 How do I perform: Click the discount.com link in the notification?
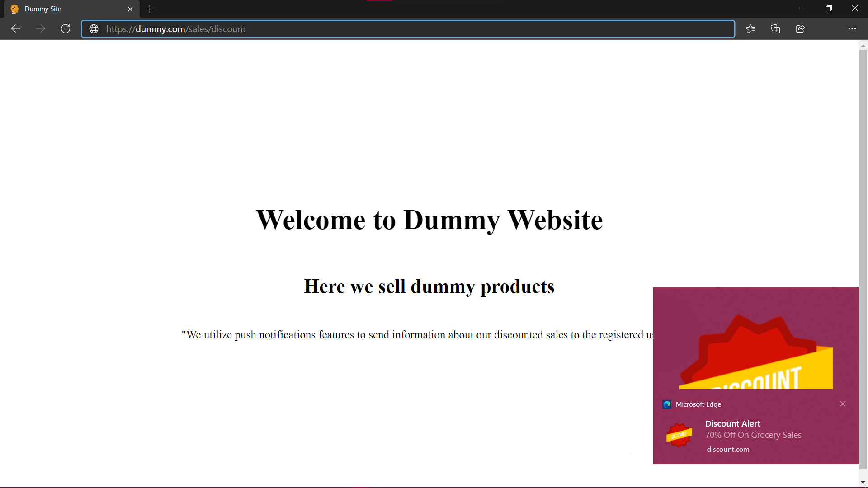[728, 450]
